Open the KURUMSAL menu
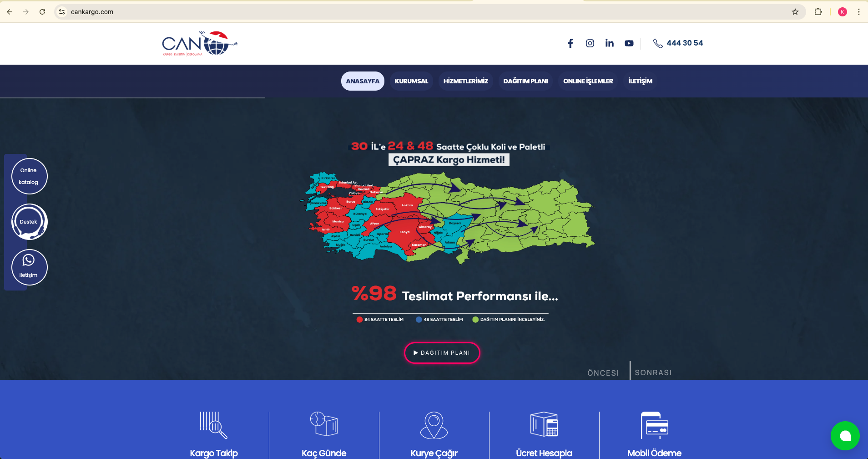The image size is (868, 459). (411, 81)
